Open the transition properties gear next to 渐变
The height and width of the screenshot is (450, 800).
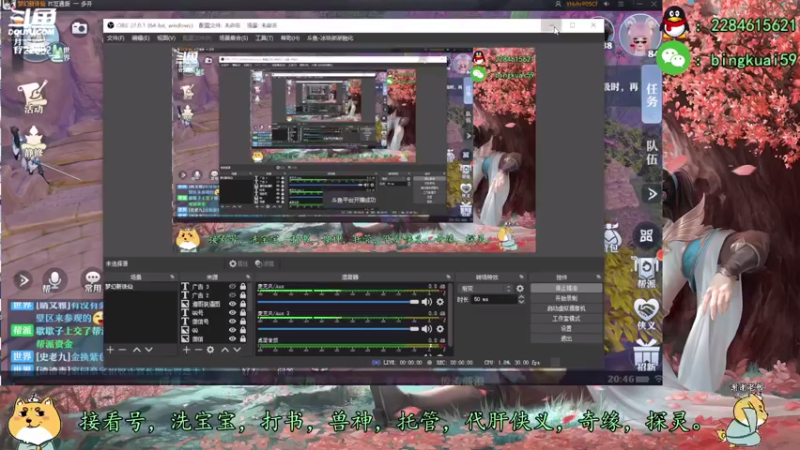[x=520, y=288]
